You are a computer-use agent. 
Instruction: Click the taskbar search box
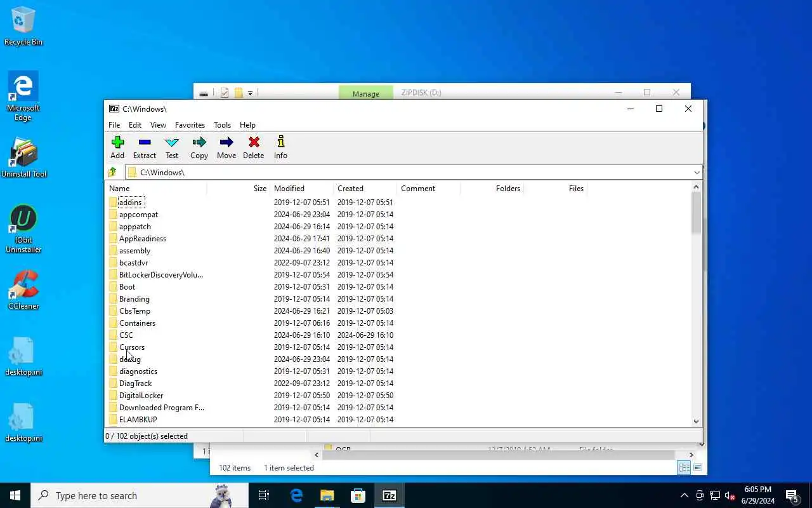(x=140, y=495)
